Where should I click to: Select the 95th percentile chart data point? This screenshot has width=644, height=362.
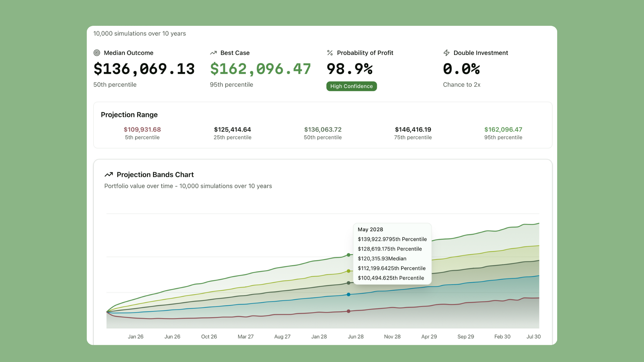348,255
